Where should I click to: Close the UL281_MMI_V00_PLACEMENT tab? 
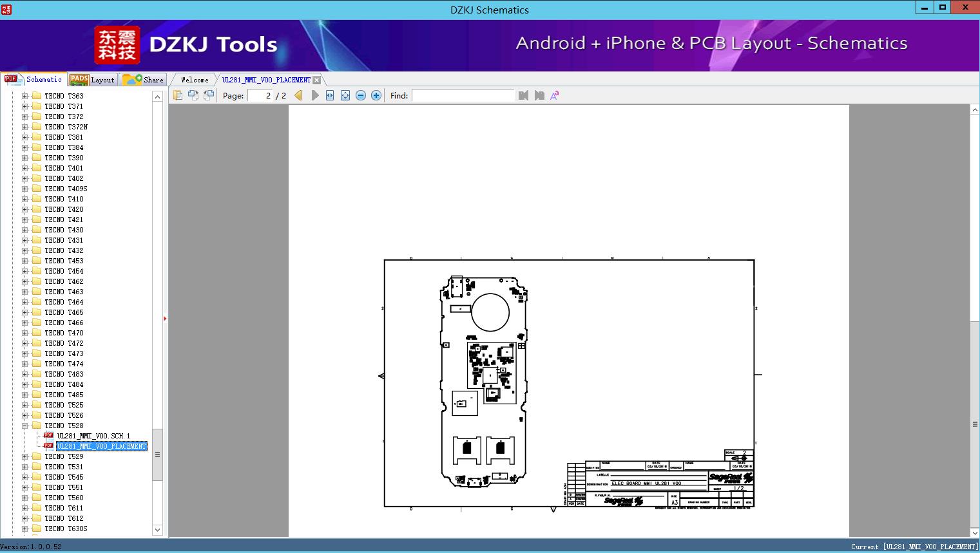point(316,80)
